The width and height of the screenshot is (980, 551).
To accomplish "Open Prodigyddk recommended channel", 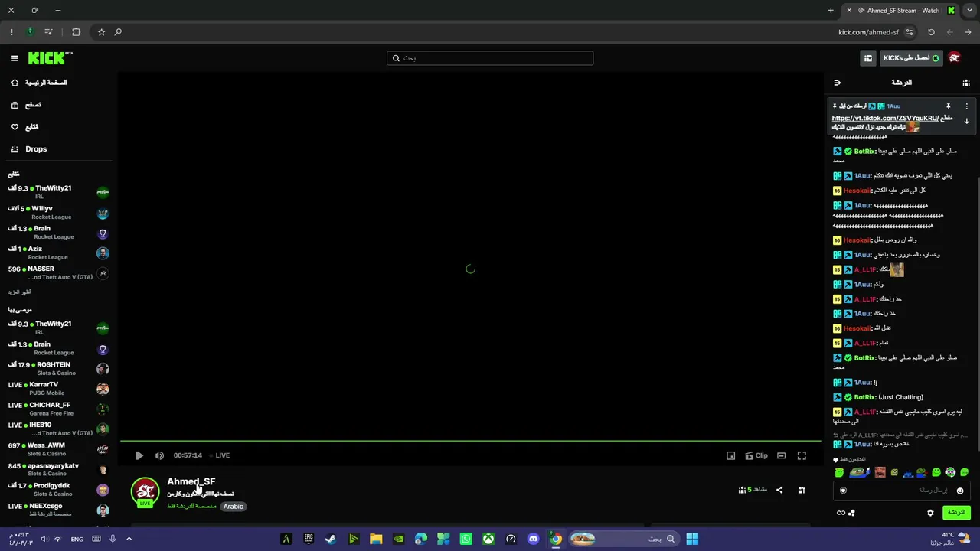I will (x=58, y=490).
